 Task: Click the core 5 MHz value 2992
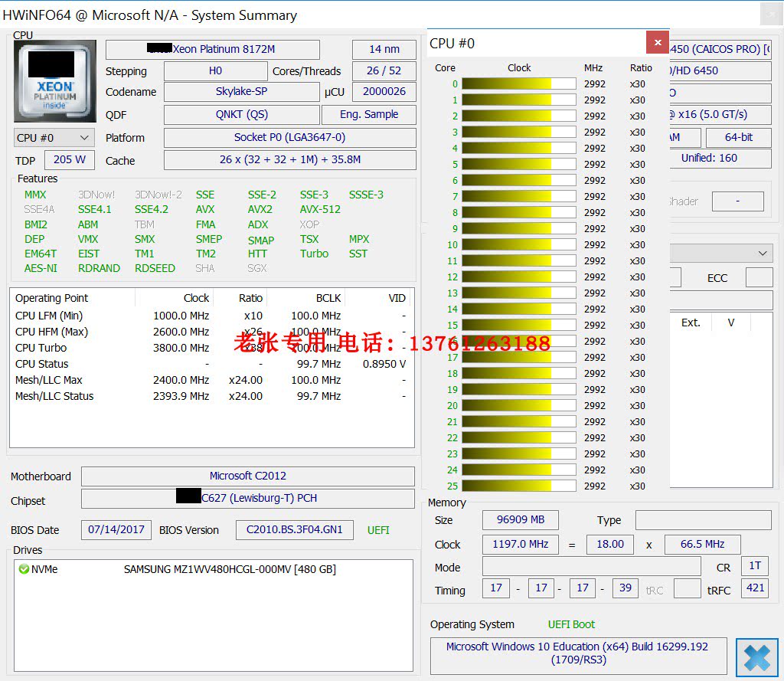point(594,165)
